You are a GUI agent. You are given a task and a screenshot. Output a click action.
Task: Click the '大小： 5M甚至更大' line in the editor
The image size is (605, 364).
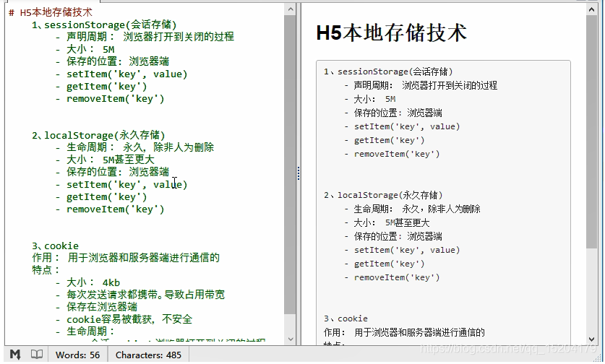point(105,160)
